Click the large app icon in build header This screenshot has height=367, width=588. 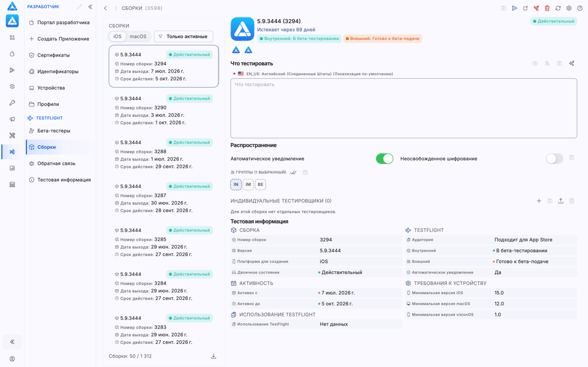(x=243, y=29)
